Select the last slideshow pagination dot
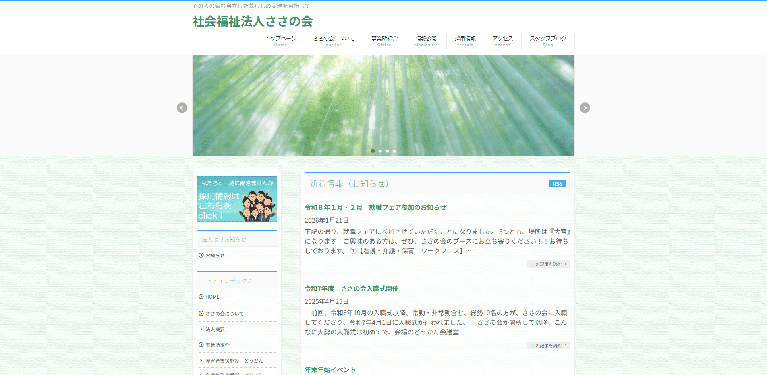 (394, 151)
